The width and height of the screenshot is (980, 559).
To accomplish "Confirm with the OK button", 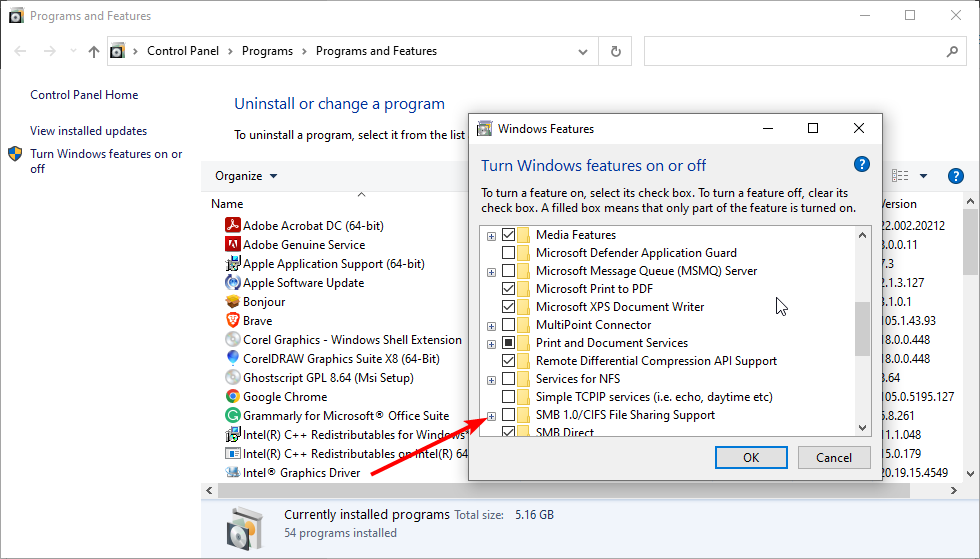I will tap(751, 458).
